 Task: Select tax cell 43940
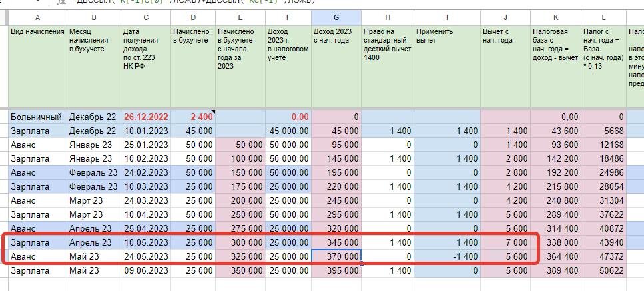click(x=603, y=242)
